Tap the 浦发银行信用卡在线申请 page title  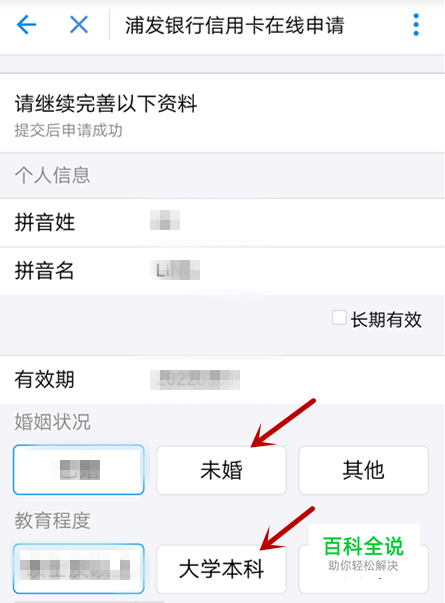(234, 25)
